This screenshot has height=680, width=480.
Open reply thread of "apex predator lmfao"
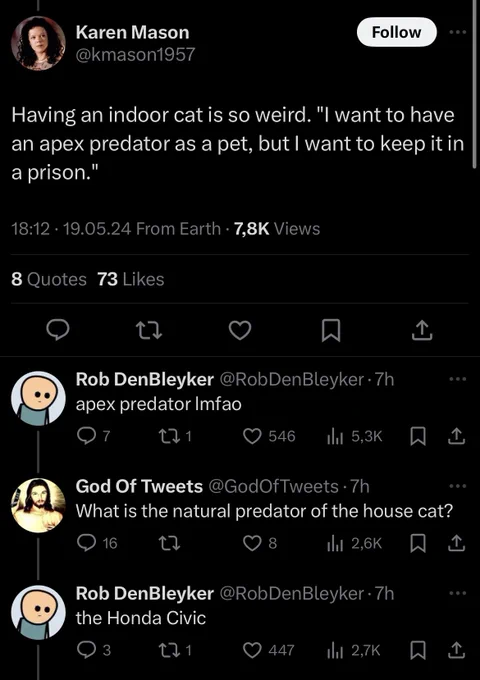click(93, 436)
